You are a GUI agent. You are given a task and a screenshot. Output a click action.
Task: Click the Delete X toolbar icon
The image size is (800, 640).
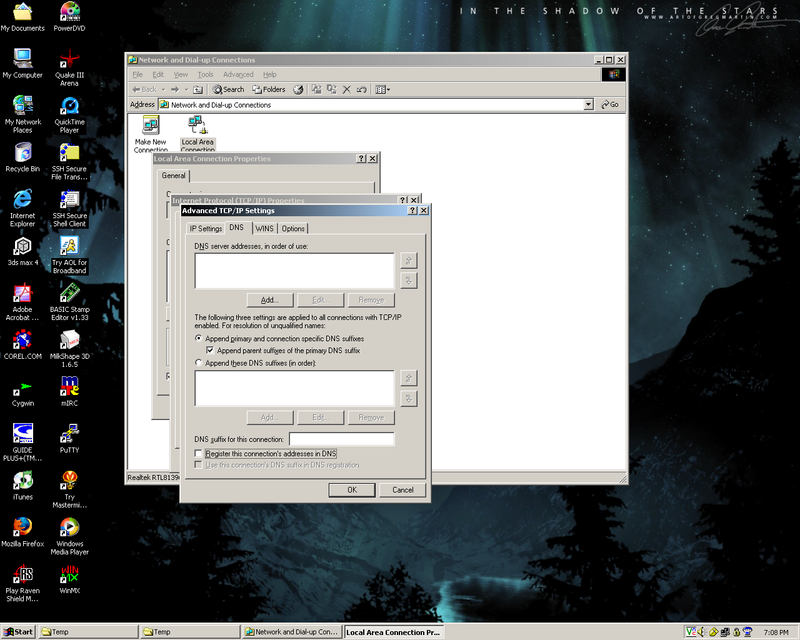pos(346,90)
